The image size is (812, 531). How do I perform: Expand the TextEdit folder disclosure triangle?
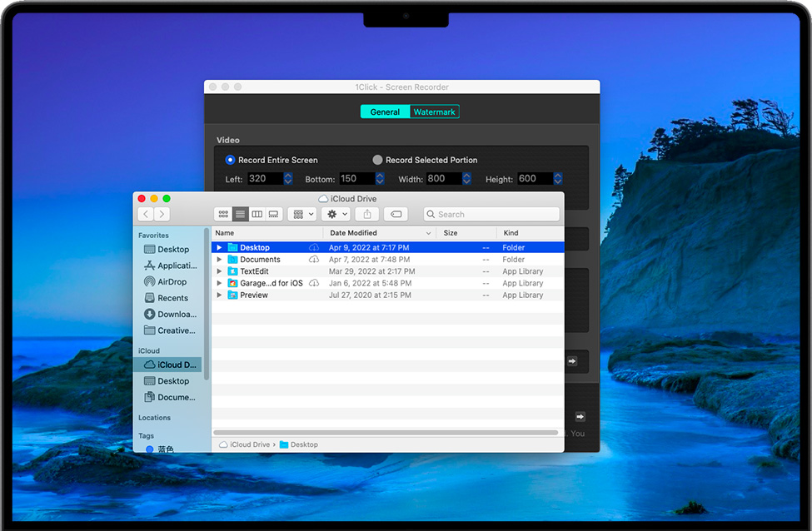pyautogui.click(x=220, y=271)
